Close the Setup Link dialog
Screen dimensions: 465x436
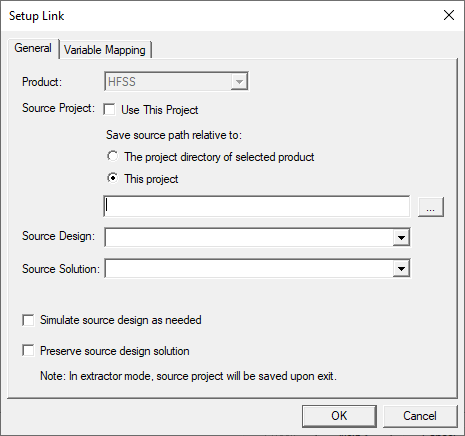[x=449, y=15]
